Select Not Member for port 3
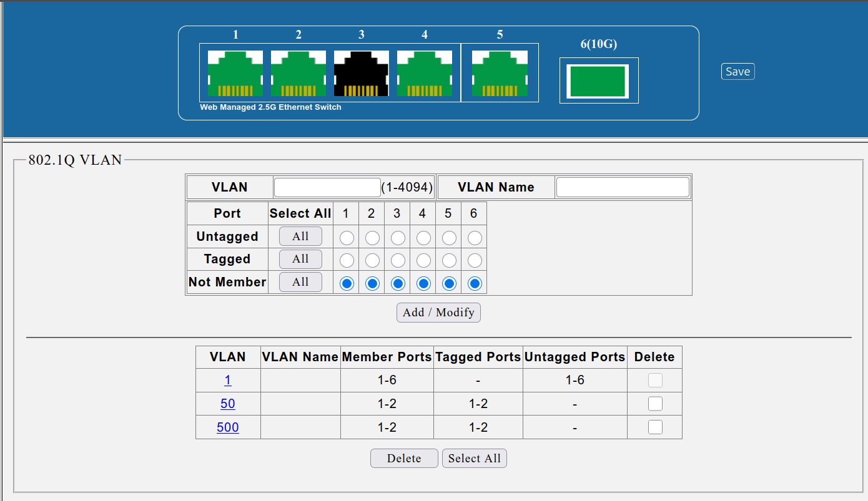The width and height of the screenshot is (868, 501). 398,284
